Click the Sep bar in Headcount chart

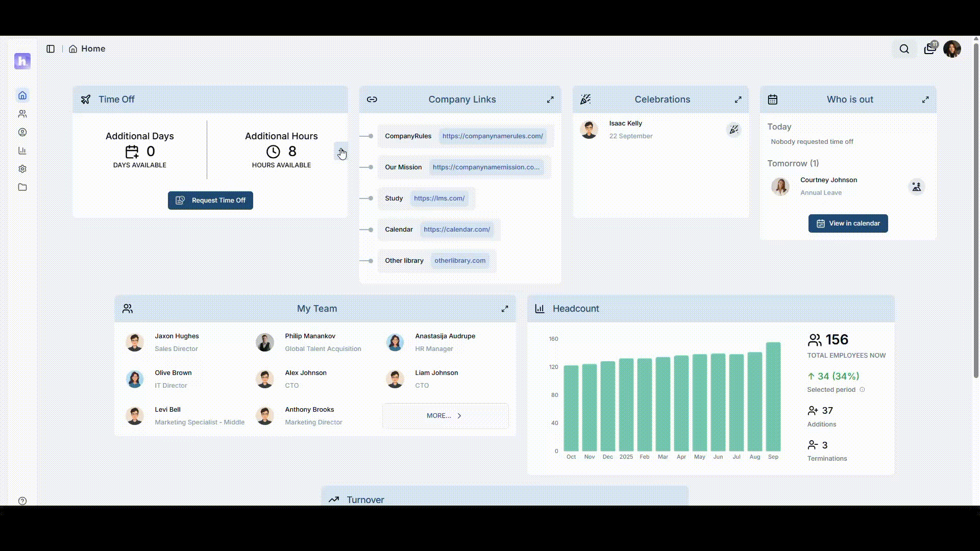click(x=773, y=396)
